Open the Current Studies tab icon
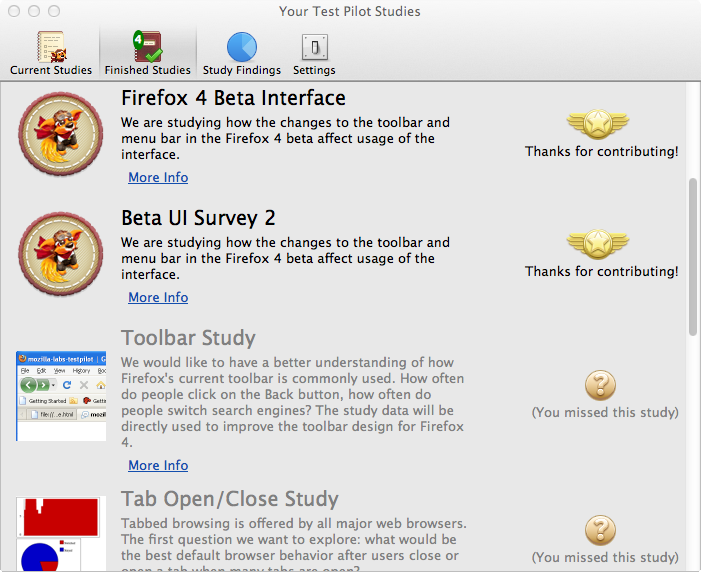The width and height of the screenshot is (701, 572). pyautogui.click(x=51, y=47)
